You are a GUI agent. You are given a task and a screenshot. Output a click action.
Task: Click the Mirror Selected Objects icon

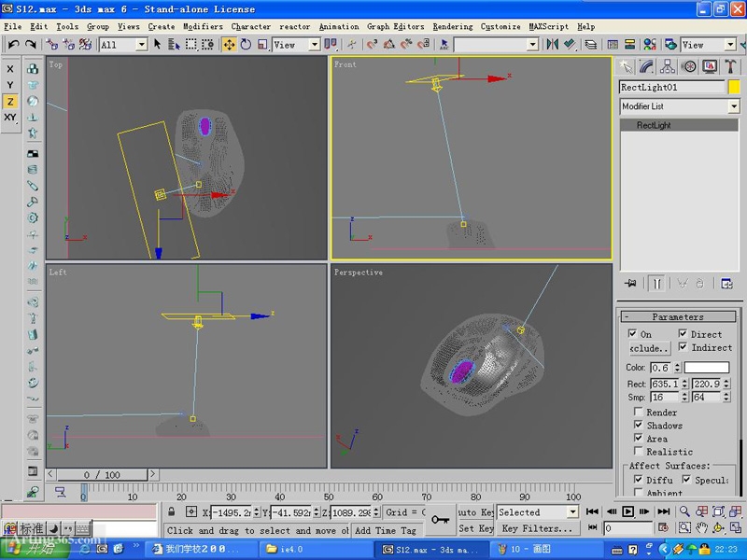tap(552, 44)
